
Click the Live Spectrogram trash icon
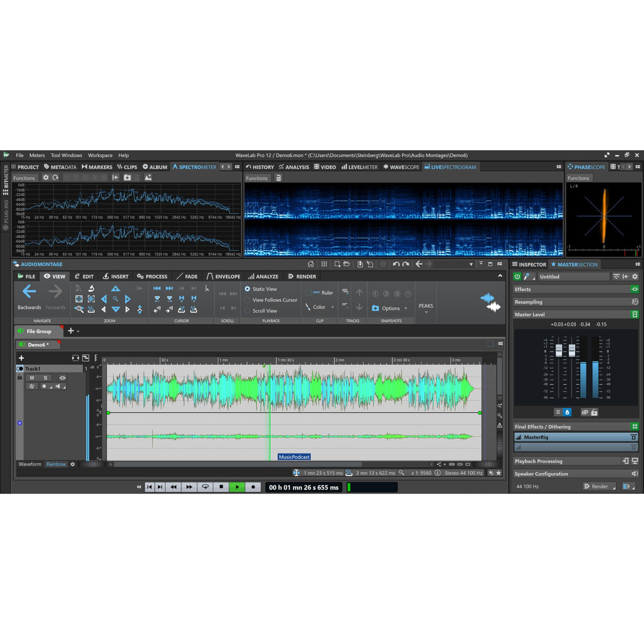coord(279,178)
